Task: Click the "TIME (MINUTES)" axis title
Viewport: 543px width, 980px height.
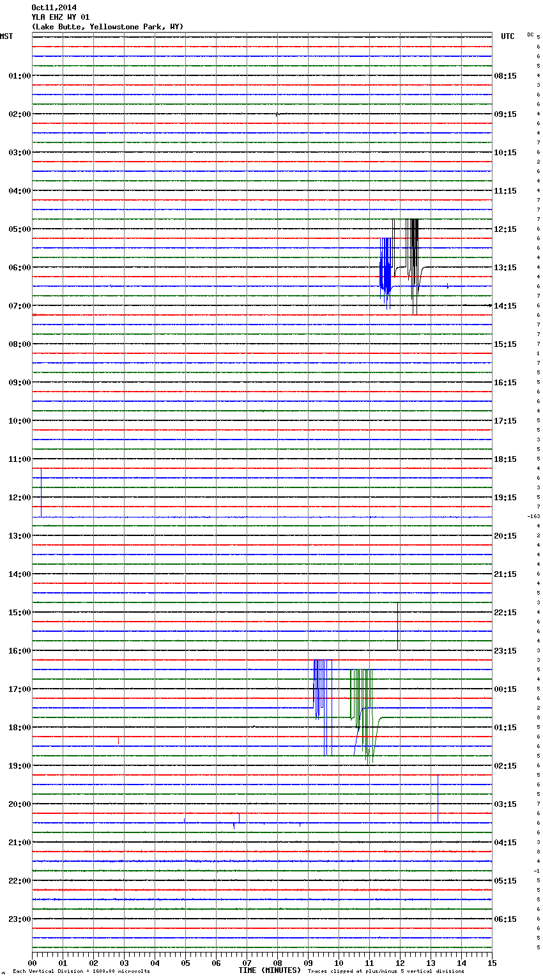Action: coord(270,970)
